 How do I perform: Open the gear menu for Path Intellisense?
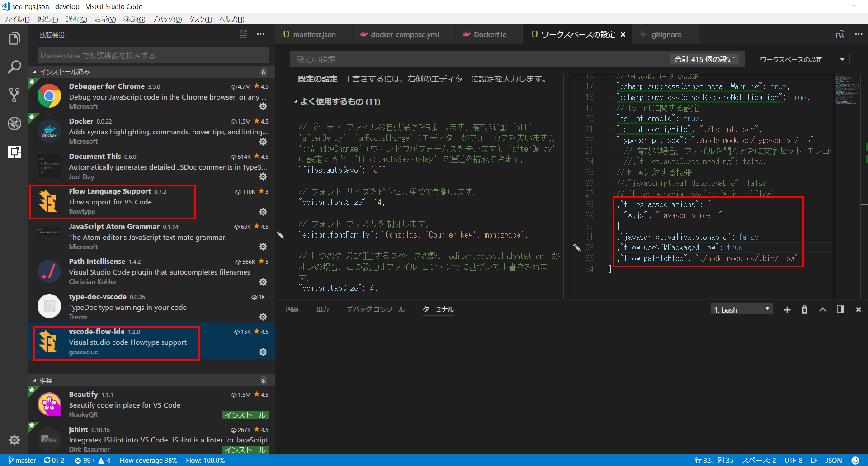tap(263, 282)
